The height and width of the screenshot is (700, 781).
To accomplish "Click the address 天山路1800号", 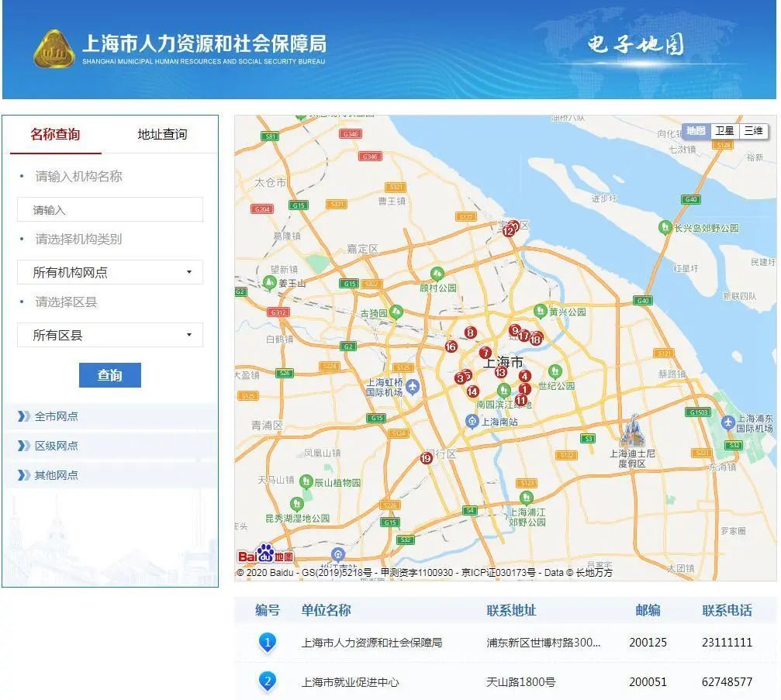I will coord(520,682).
